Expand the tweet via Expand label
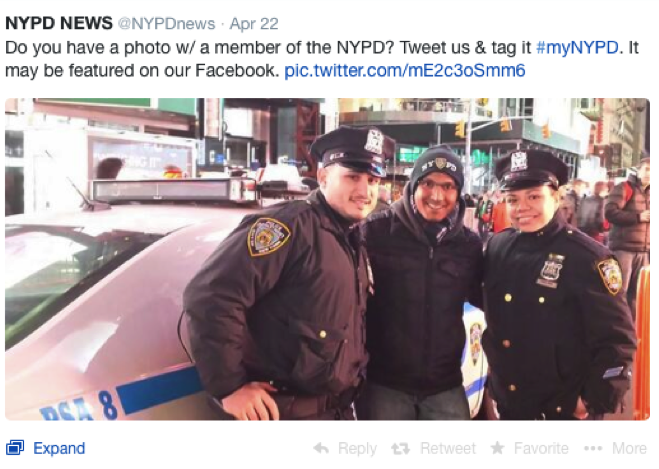Screen dimensions: 659x469 click(59, 448)
